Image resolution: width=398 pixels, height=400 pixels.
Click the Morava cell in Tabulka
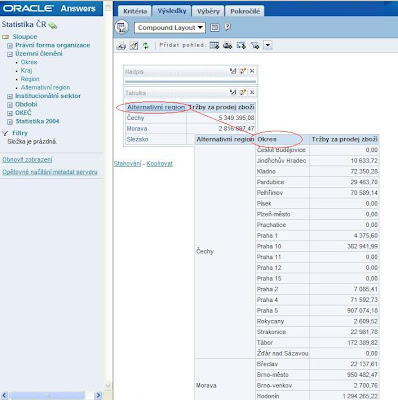pos(155,129)
